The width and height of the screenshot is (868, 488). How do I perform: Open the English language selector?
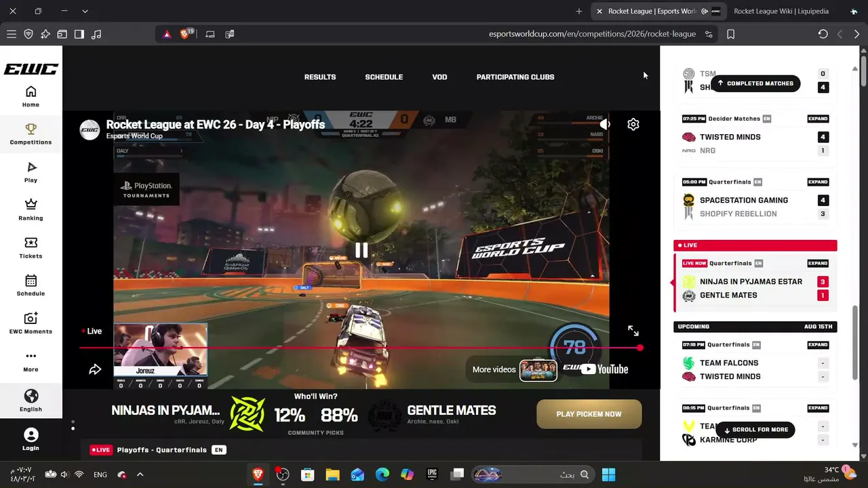point(31,401)
